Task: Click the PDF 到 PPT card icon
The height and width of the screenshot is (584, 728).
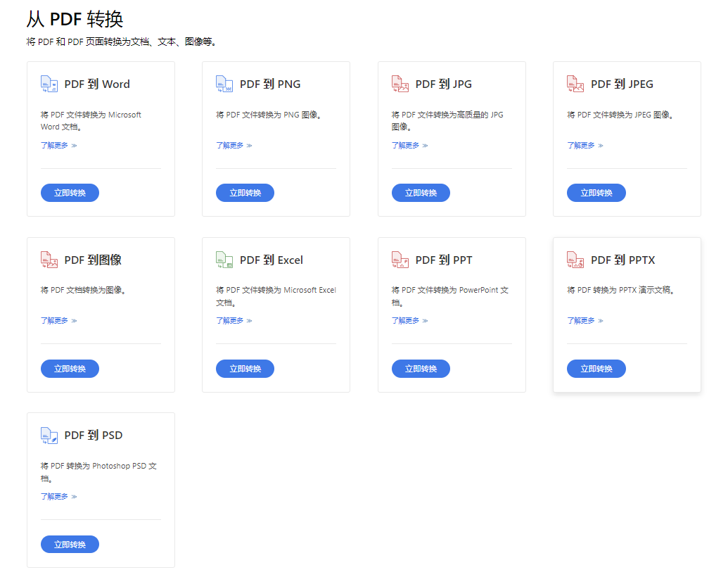Action: 400,260
